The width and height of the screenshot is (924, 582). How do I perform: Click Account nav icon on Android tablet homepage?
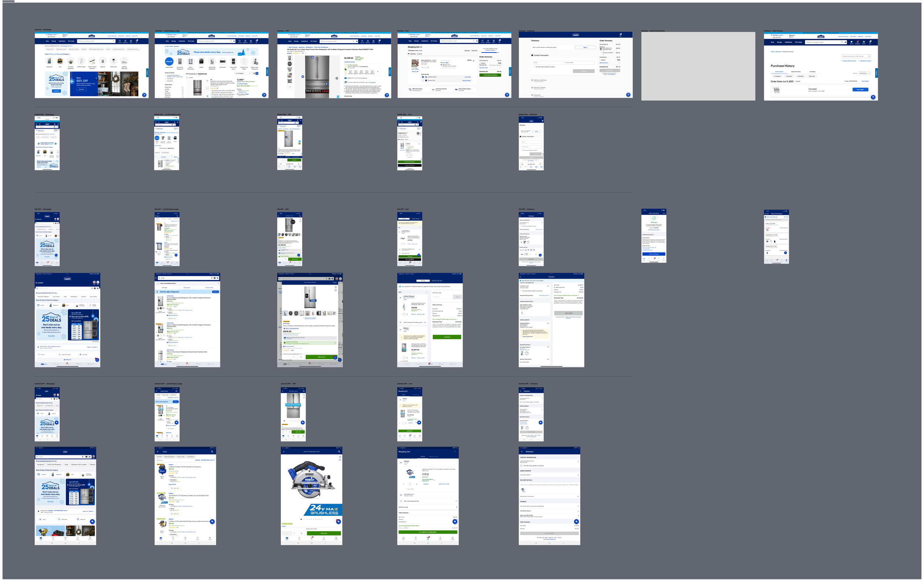click(x=90, y=538)
